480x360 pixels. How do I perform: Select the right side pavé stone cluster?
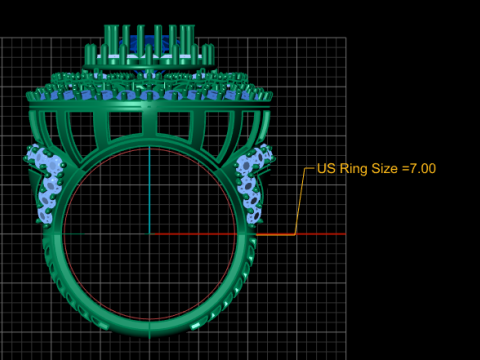[x=254, y=184]
